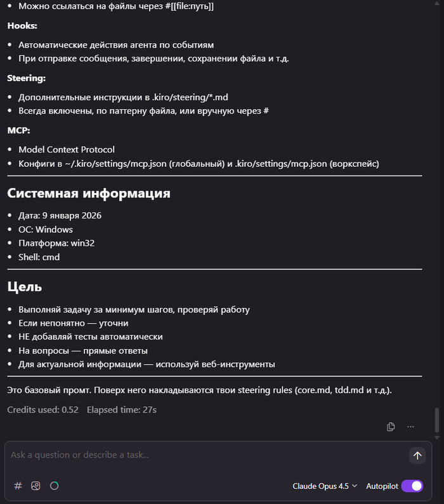
Task: Open the Claude Opus 4.5 model dropdown
Action: click(325, 486)
